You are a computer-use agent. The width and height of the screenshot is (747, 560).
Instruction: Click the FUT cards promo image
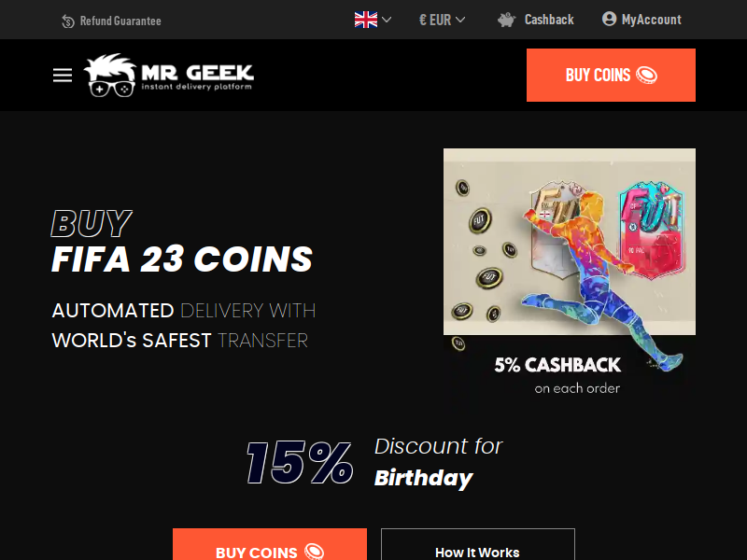coord(570,242)
